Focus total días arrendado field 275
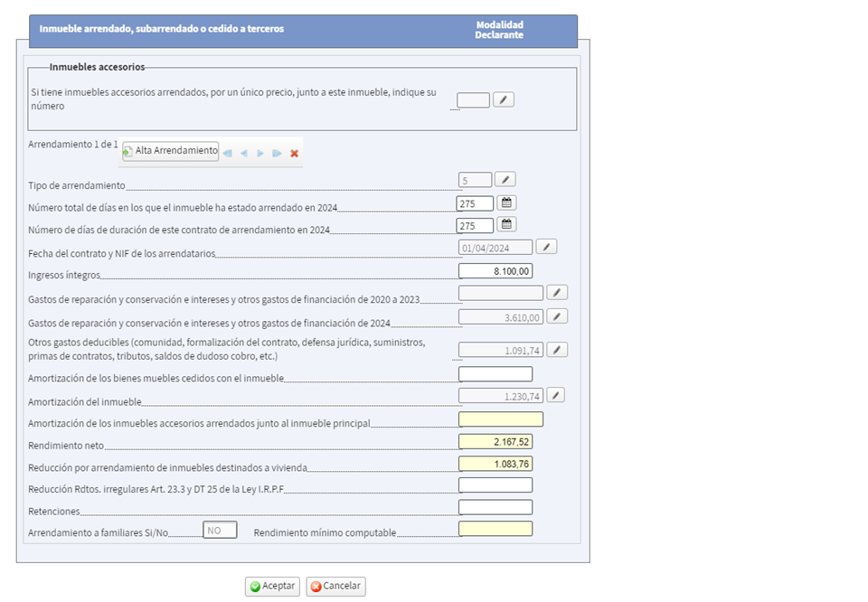The image size is (868, 602). [475, 203]
